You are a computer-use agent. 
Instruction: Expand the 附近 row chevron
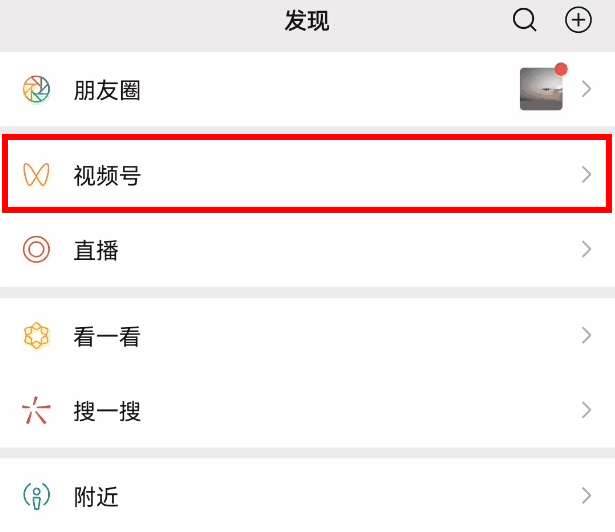(587, 495)
